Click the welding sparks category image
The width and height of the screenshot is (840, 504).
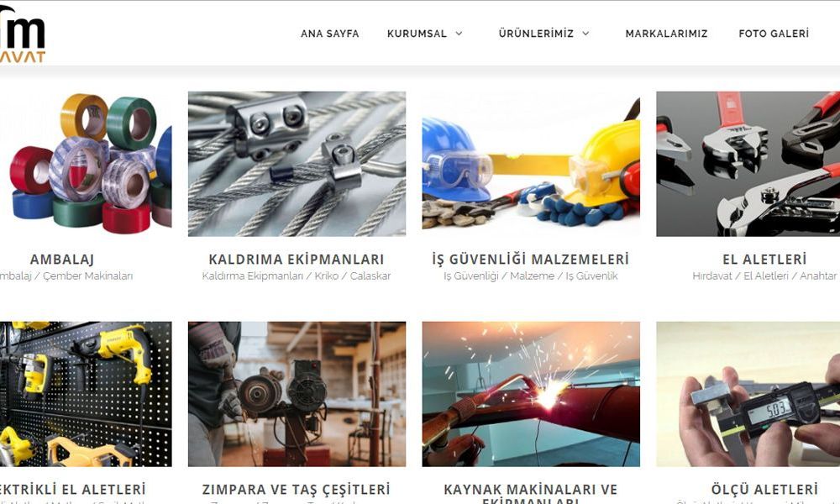click(531, 394)
